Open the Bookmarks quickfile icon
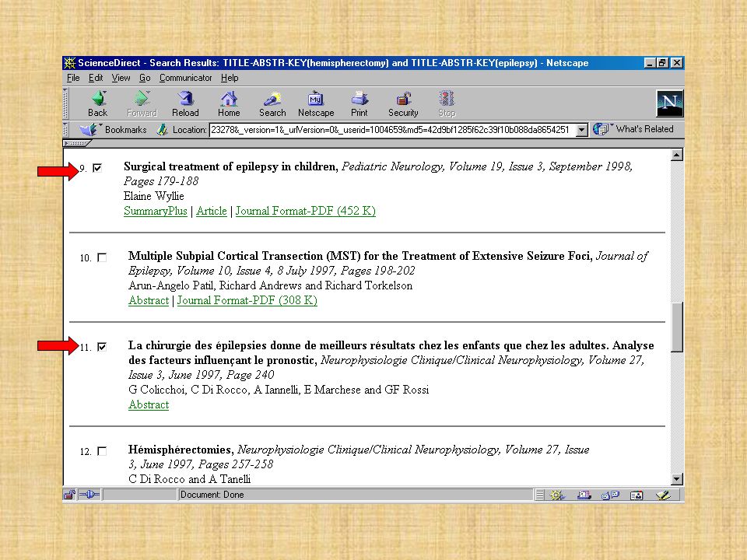The height and width of the screenshot is (560, 747). 89,129
